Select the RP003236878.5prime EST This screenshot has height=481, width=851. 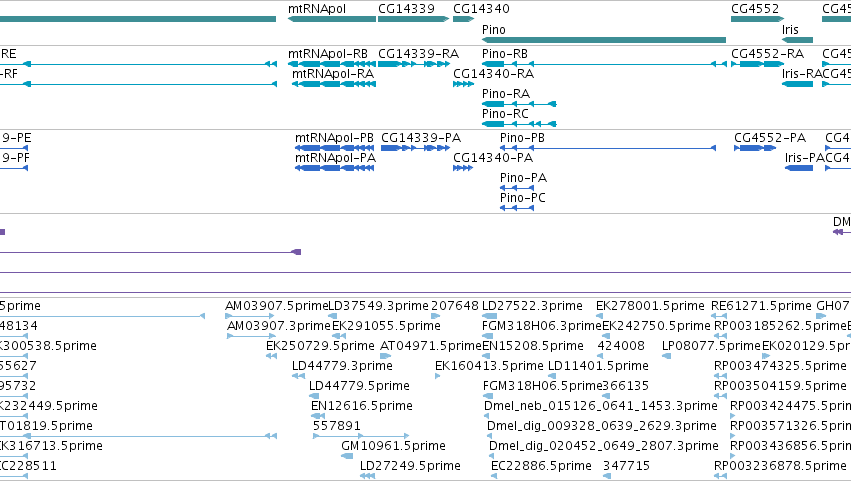[x=721, y=476]
